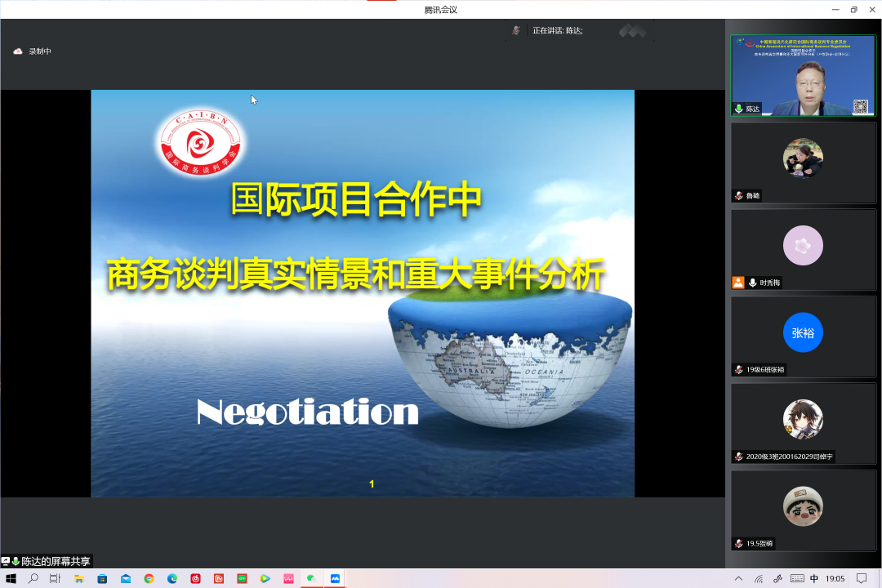882x588 pixels.
Task: Open Microsoft Edge from the taskbar
Action: coord(172,579)
